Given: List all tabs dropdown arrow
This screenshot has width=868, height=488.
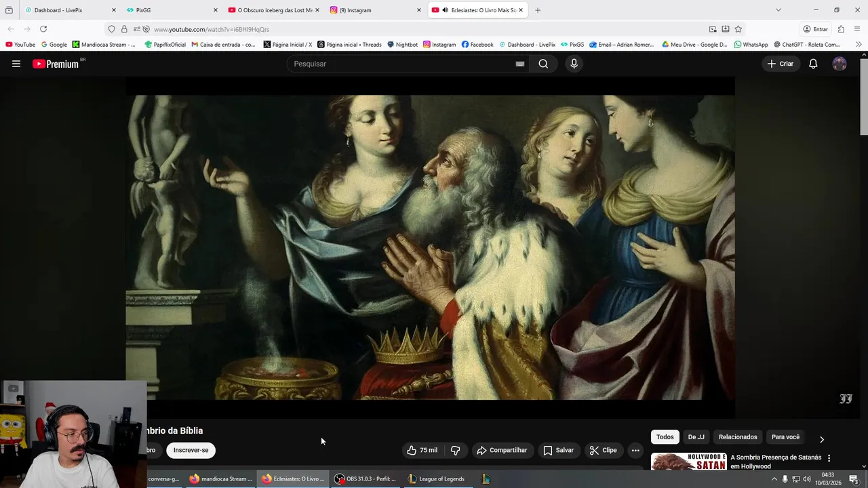Looking at the screenshot, I should 778,10.
